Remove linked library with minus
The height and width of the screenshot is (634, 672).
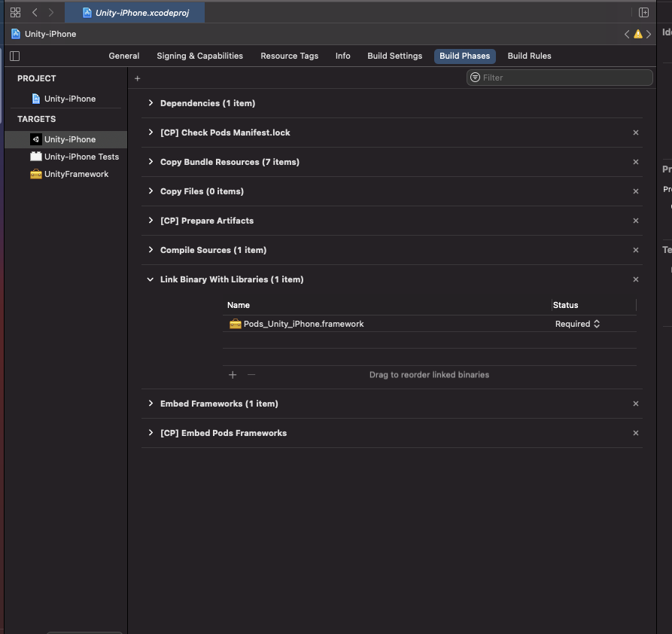point(251,375)
